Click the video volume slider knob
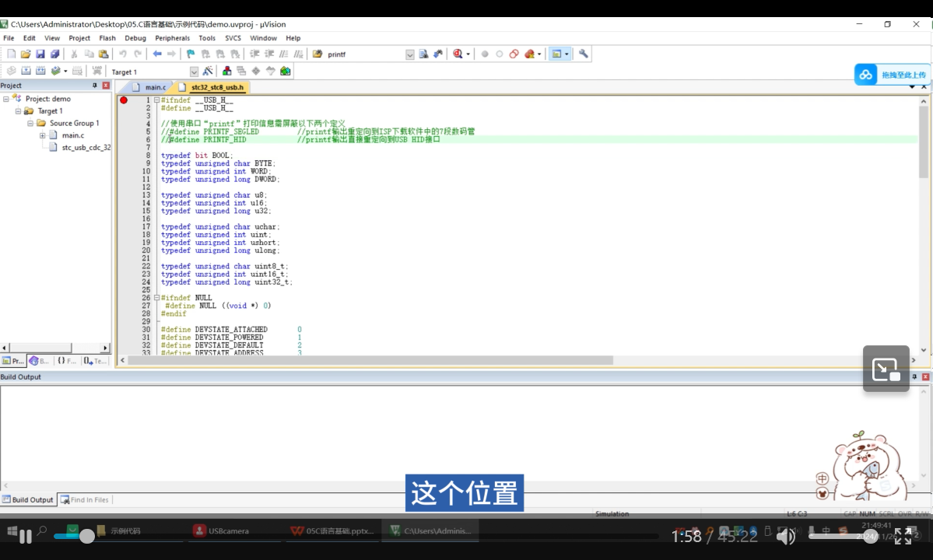 click(871, 537)
